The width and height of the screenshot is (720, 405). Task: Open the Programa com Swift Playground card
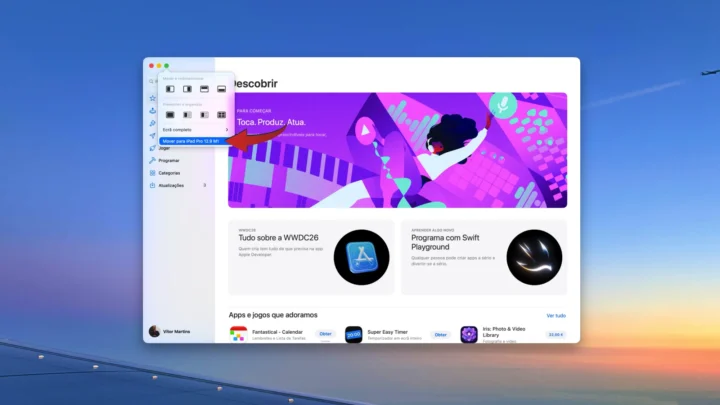(484, 257)
